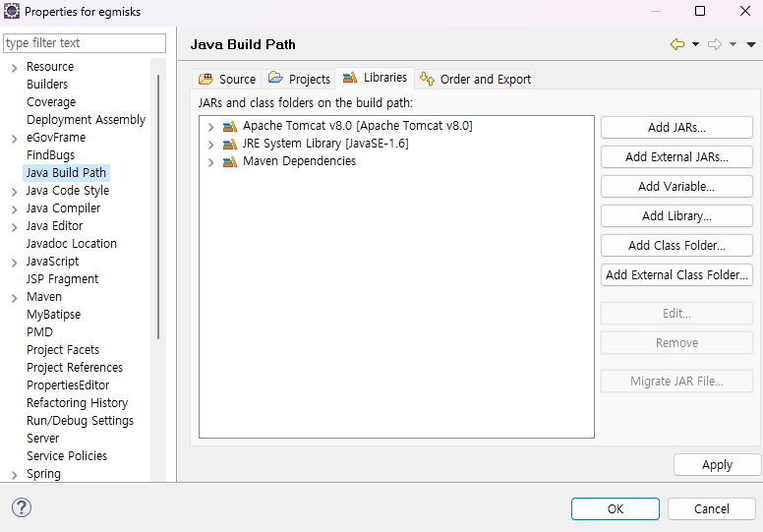Switch to the Projects tab
The image size is (763, 532).
(x=299, y=79)
